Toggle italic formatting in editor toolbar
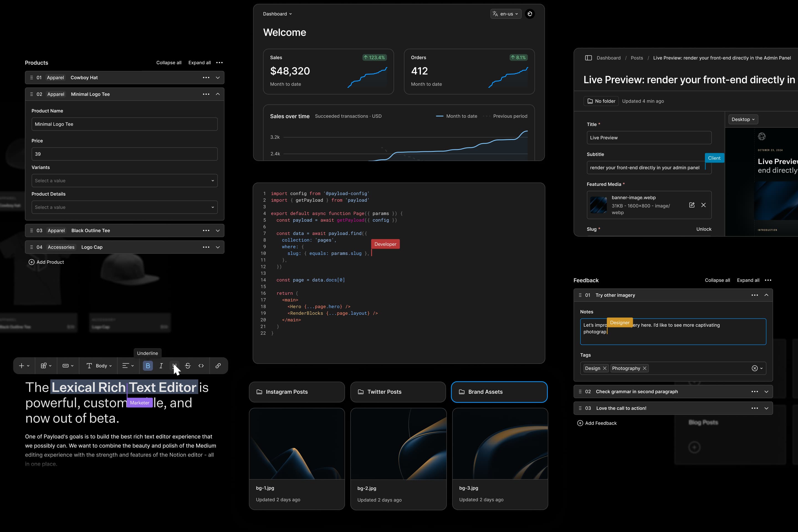The image size is (798, 532). coord(161,366)
